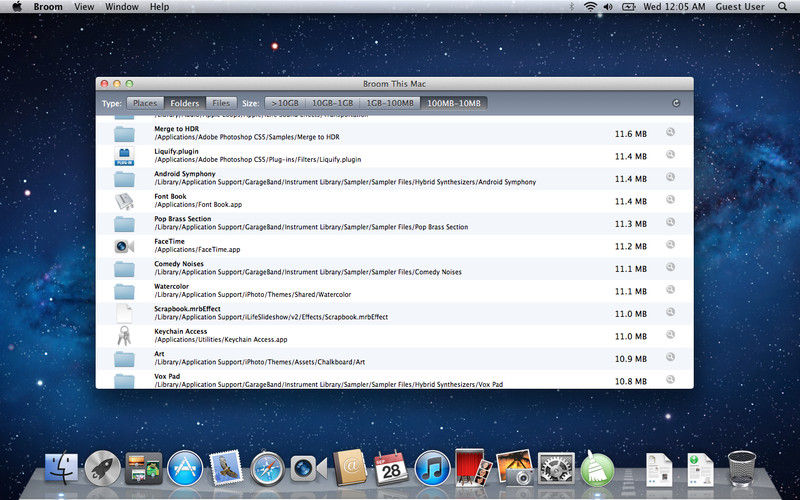Select the 1GB–100MB size range

point(390,103)
